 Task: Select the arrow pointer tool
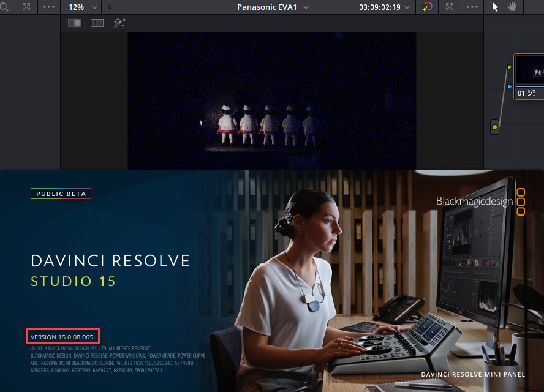click(x=496, y=7)
